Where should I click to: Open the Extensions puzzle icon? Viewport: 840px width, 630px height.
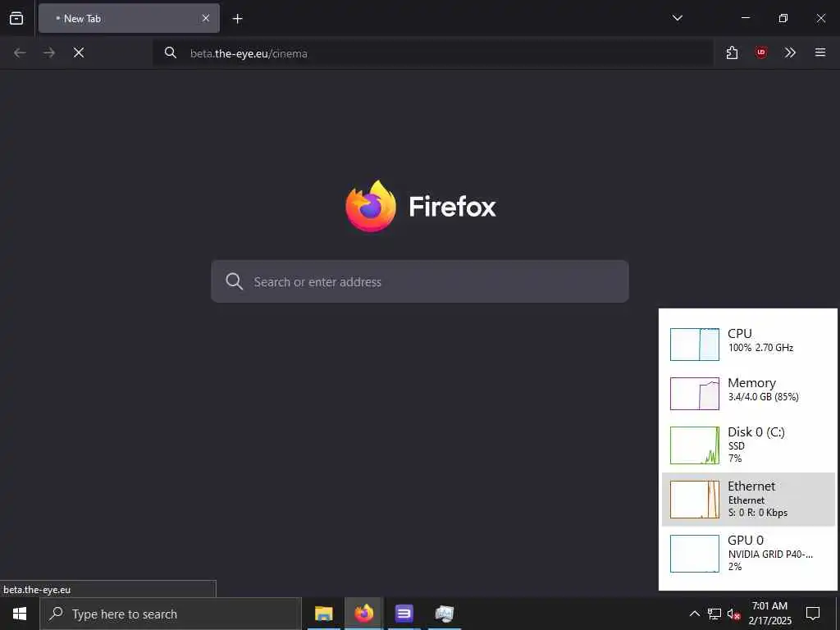tap(732, 52)
